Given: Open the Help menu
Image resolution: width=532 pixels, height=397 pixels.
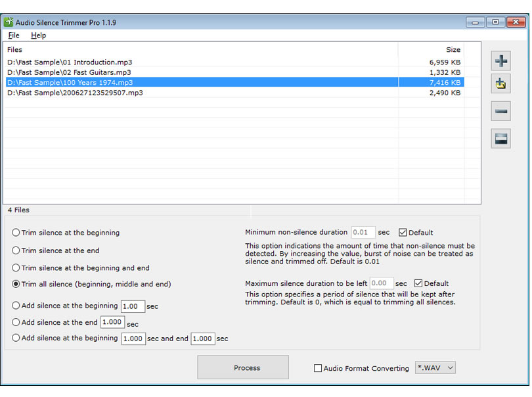Looking at the screenshot, I should coord(38,35).
